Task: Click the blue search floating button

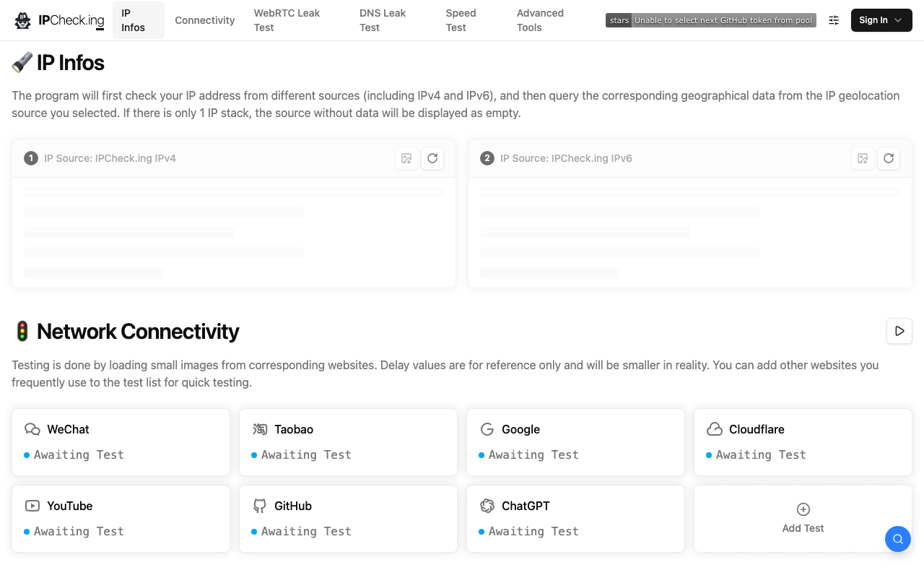Action: (x=898, y=539)
